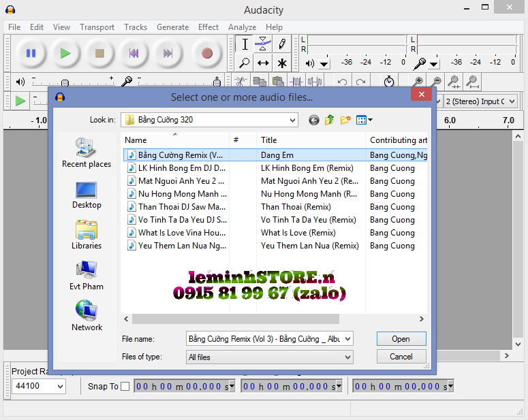Open the input meter dropdown arrow

click(434, 63)
